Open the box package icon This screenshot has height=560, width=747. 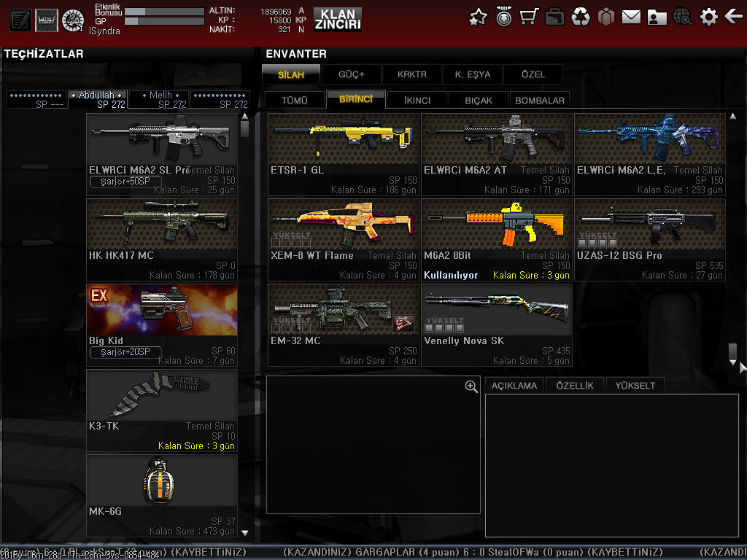(x=606, y=17)
